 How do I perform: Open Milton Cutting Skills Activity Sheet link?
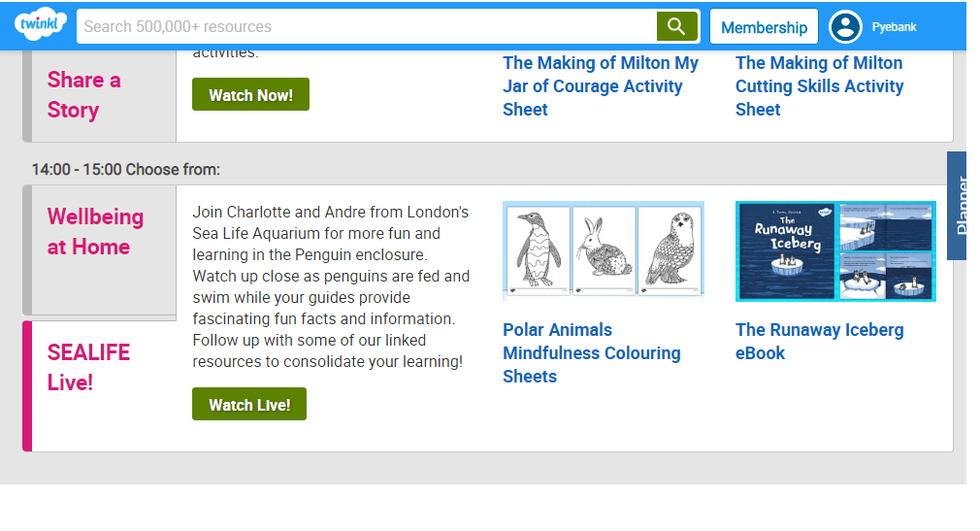click(x=819, y=86)
